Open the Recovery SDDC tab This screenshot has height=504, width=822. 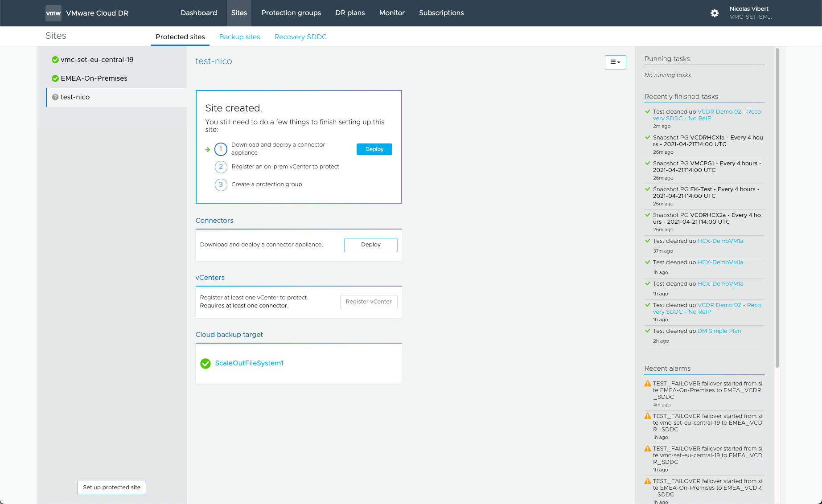tap(300, 37)
